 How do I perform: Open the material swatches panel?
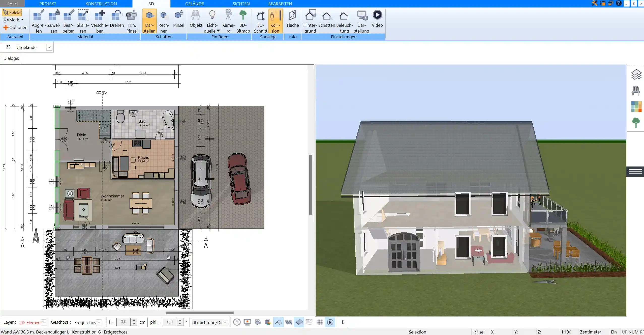[636, 106]
